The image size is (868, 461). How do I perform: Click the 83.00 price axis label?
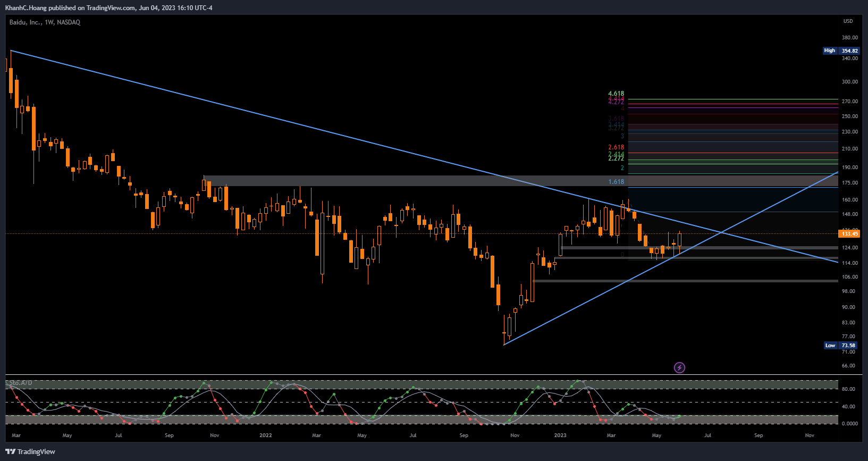pyautogui.click(x=849, y=323)
